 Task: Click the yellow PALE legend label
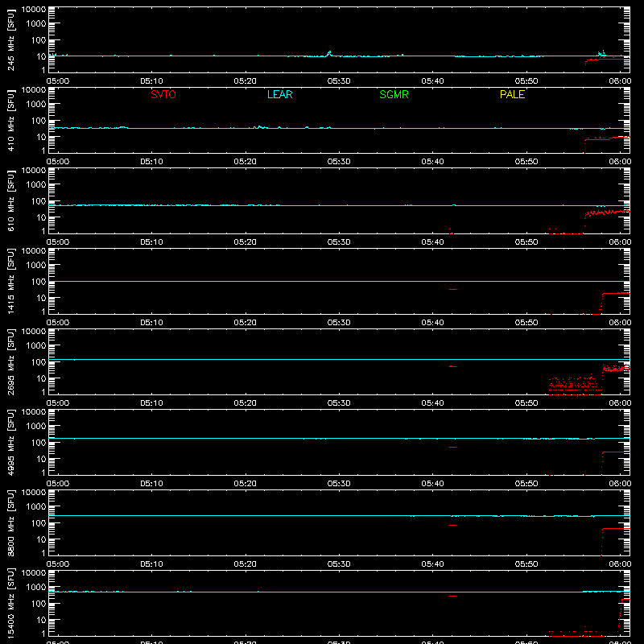point(512,94)
